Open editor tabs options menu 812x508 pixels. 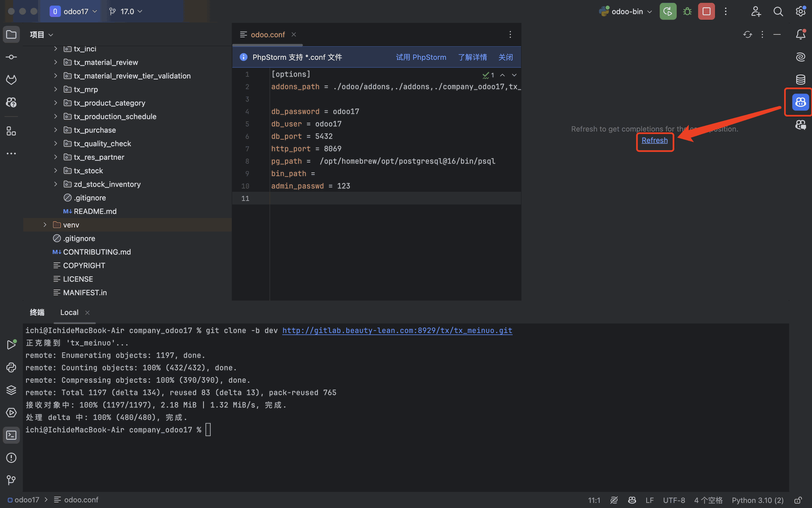510,35
